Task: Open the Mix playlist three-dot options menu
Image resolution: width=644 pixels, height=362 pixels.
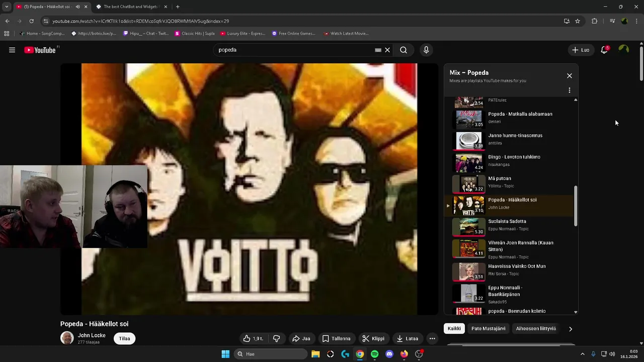Action: 570,90
